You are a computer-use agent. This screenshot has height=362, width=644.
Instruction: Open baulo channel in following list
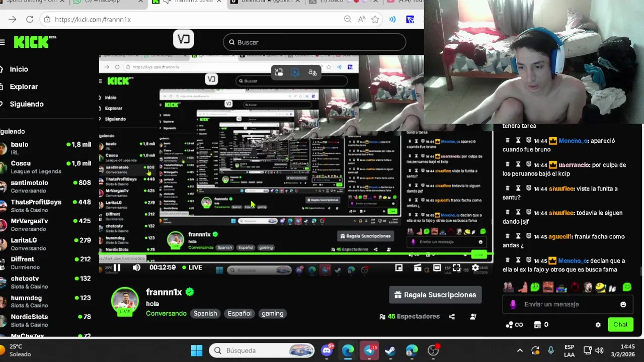pyautogui.click(x=46, y=148)
